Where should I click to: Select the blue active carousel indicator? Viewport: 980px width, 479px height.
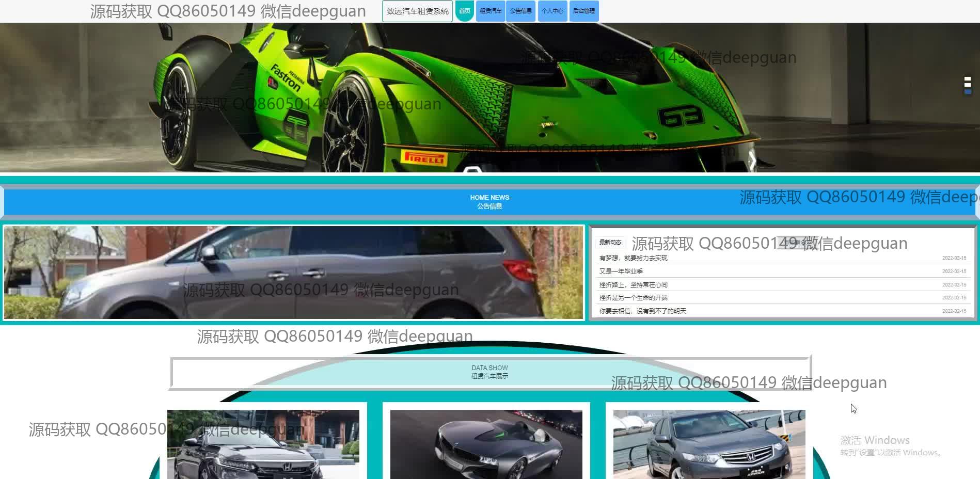tap(968, 91)
